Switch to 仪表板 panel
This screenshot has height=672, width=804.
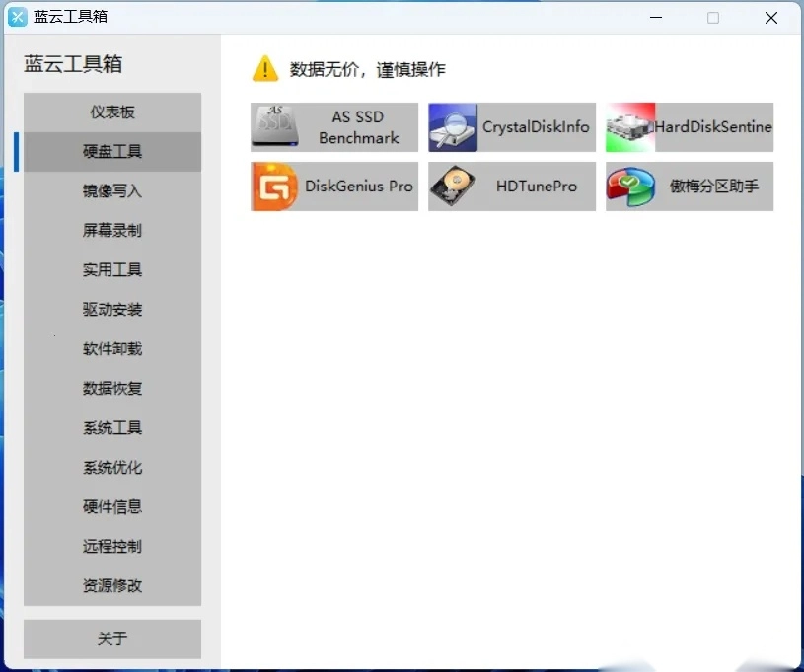coord(111,112)
